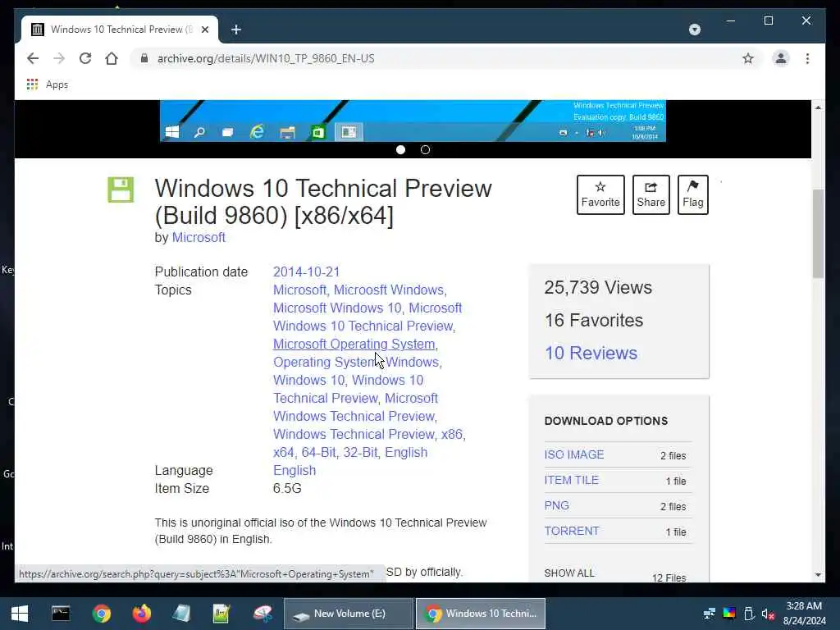Open the command prompt taskbar icon
The width and height of the screenshot is (840, 630).
pyautogui.click(x=61, y=614)
